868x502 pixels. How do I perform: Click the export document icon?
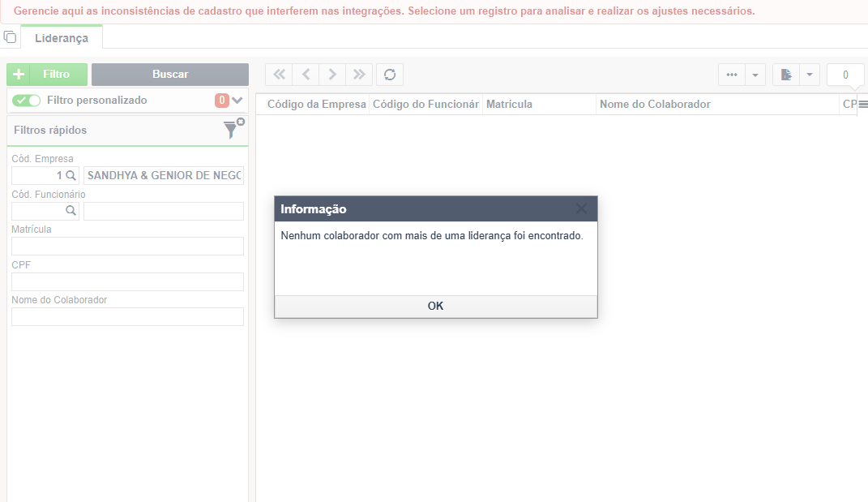click(x=786, y=75)
